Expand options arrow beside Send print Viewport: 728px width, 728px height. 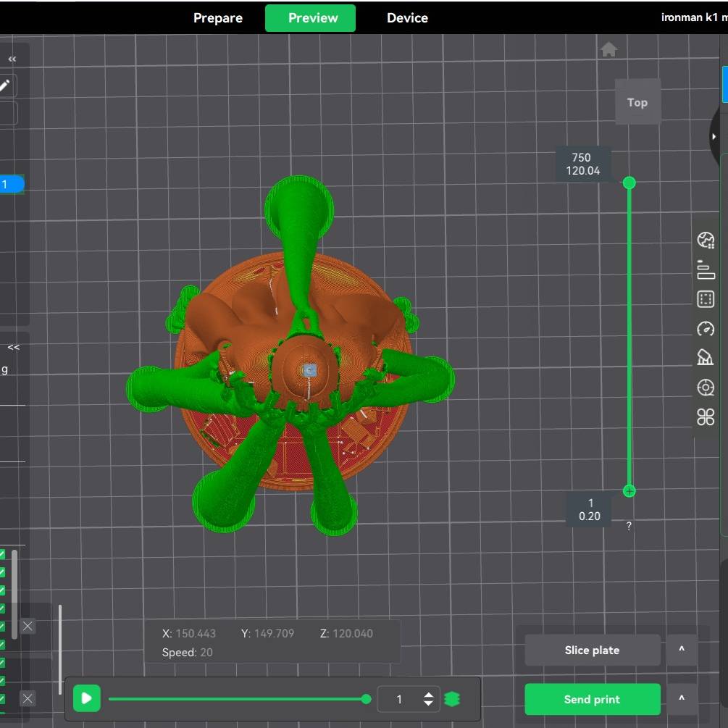coord(682,699)
